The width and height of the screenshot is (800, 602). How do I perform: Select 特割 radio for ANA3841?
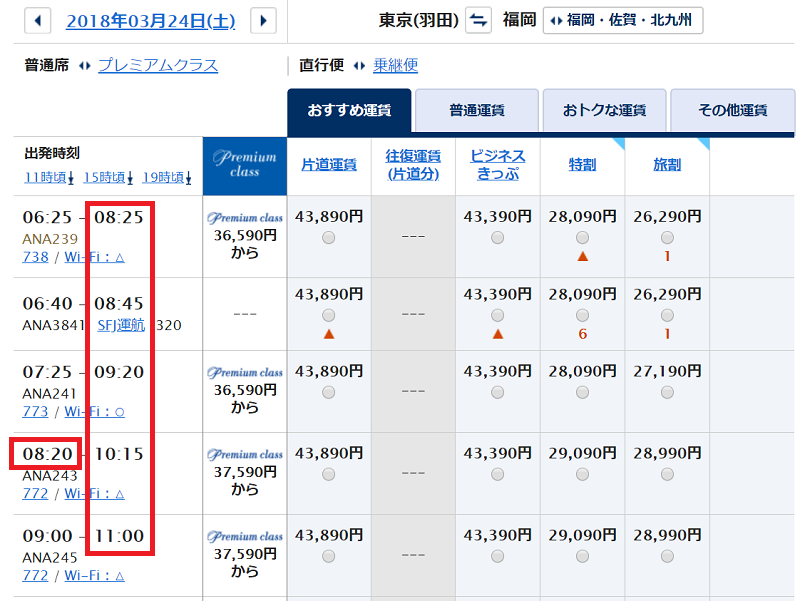tap(583, 315)
